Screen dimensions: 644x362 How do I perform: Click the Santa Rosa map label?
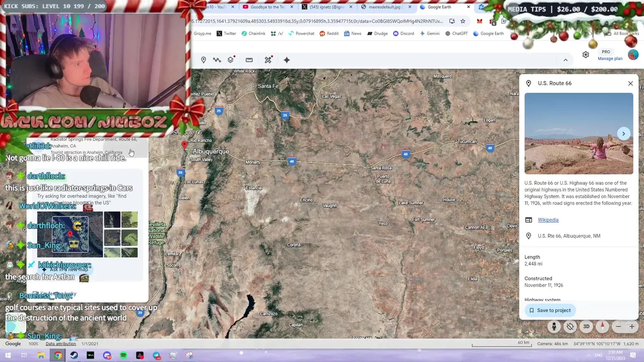(380, 168)
